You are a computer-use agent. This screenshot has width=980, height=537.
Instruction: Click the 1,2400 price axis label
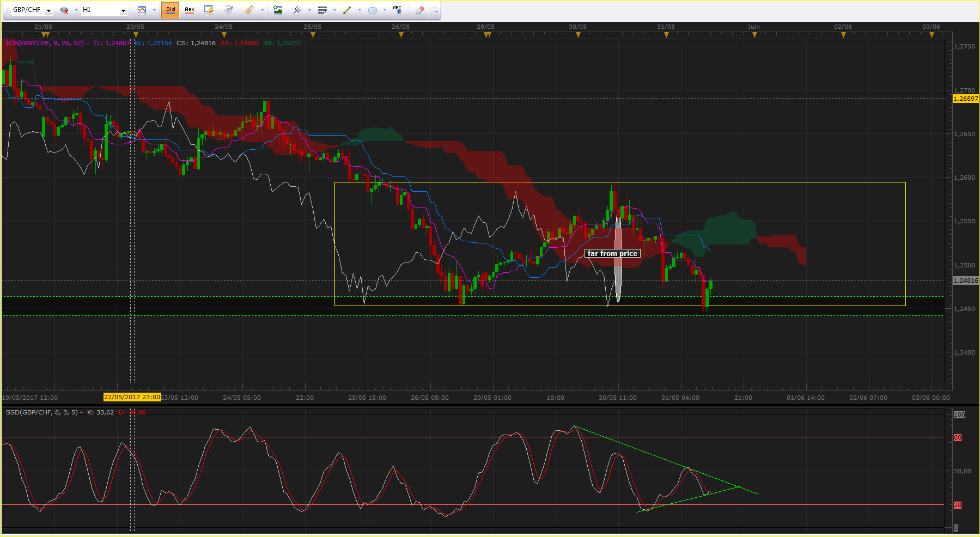(965, 352)
